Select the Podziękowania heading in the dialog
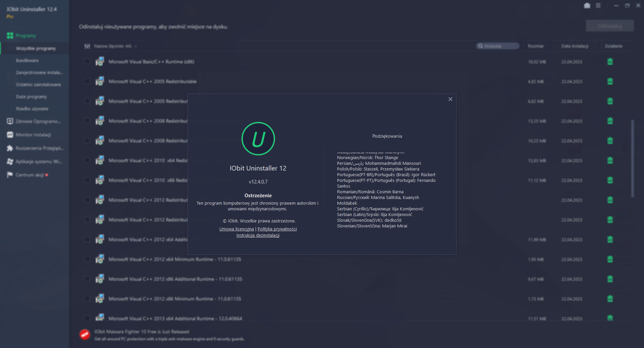The width and height of the screenshot is (644, 348). 387,136
